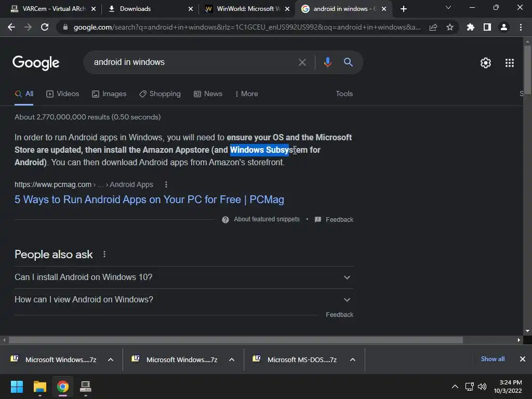The width and height of the screenshot is (532, 399).
Task: Click the Google logo
Action: click(36, 63)
